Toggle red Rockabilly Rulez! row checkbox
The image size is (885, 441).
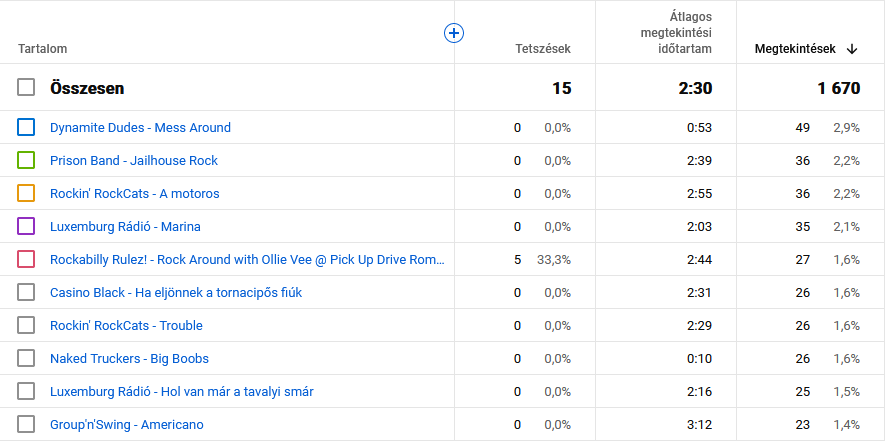26,259
